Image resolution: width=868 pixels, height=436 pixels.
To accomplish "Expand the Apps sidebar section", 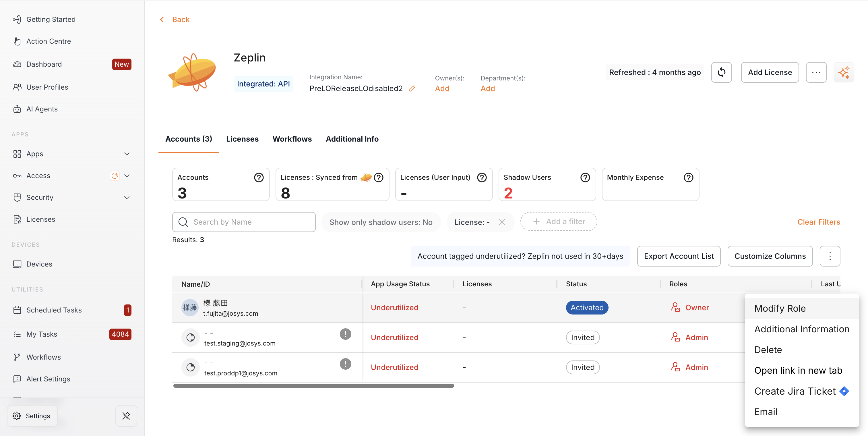I will tap(127, 154).
